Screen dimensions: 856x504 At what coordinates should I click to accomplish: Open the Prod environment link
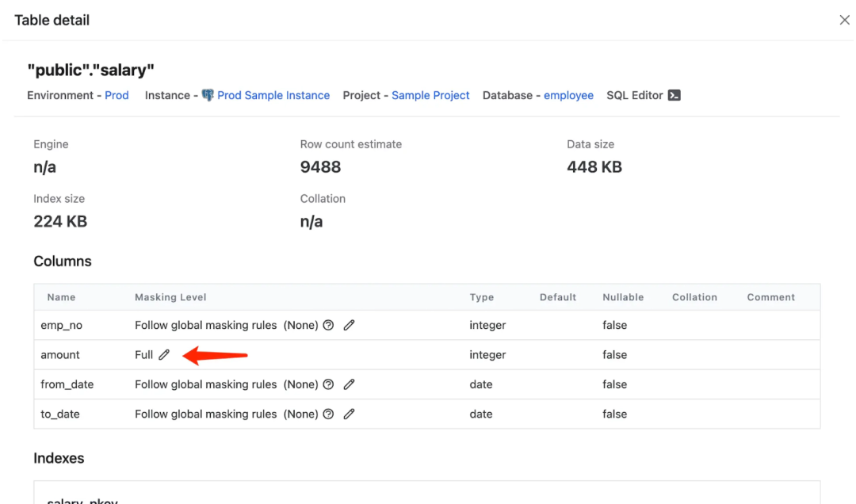(x=117, y=95)
